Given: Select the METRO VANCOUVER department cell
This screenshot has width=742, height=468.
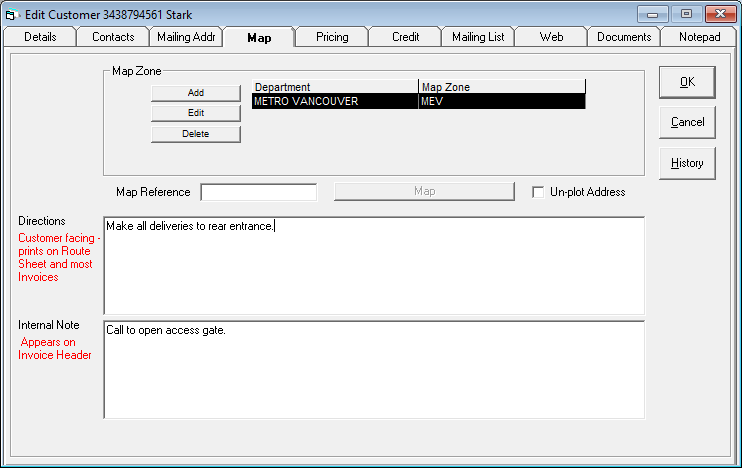Looking at the screenshot, I should point(335,101).
